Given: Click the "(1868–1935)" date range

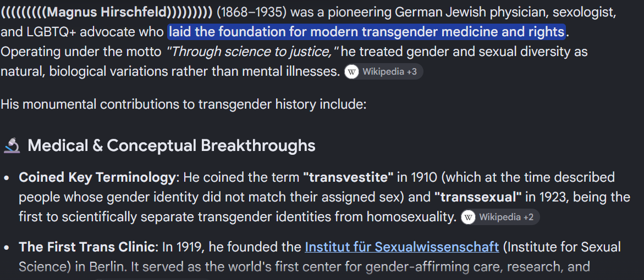Looking at the screenshot, I should pyautogui.click(x=251, y=12).
